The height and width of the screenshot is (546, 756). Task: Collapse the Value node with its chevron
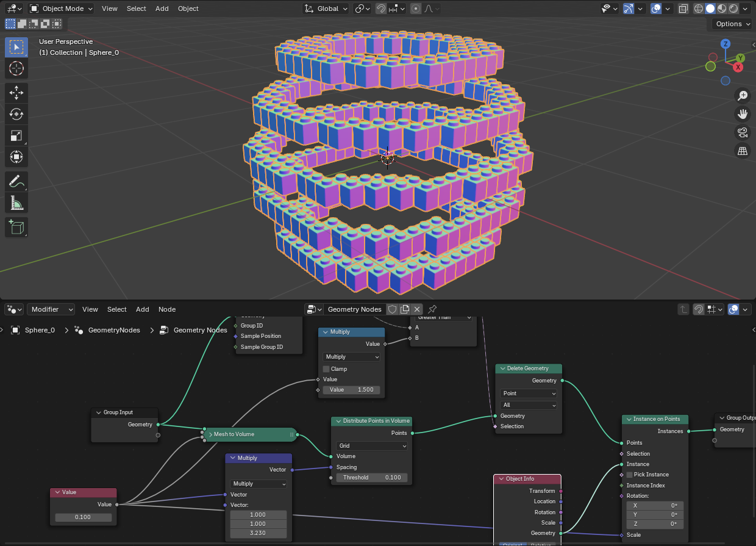[57, 492]
